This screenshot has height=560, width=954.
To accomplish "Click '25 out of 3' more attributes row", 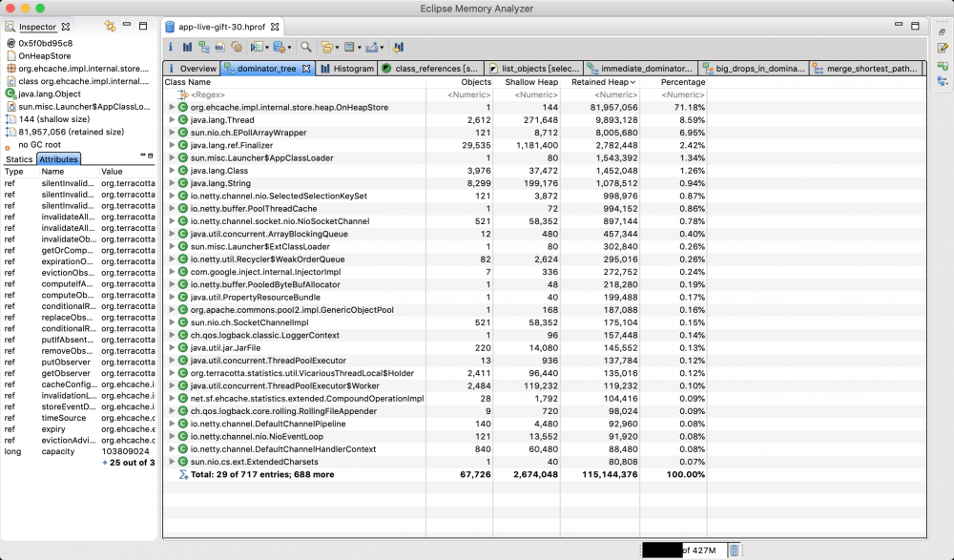I will click(x=129, y=463).
